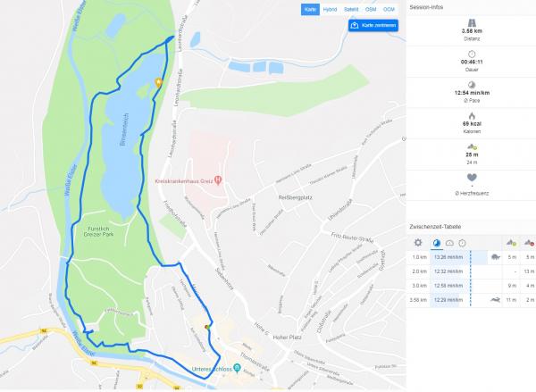Open split table settings gear
This screenshot has width=536, height=392.
[x=418, y=243]
